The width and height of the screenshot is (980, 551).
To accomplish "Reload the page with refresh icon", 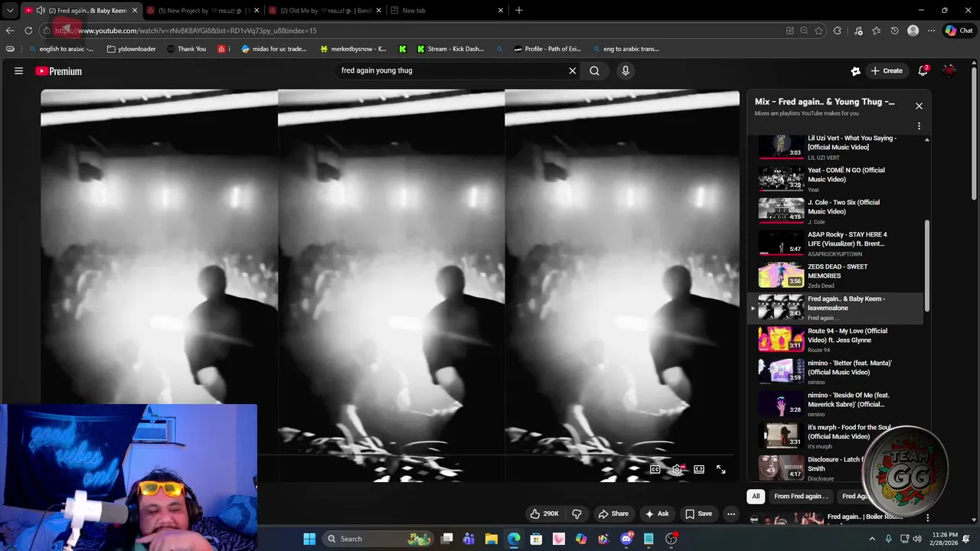I will pos(28,31).
